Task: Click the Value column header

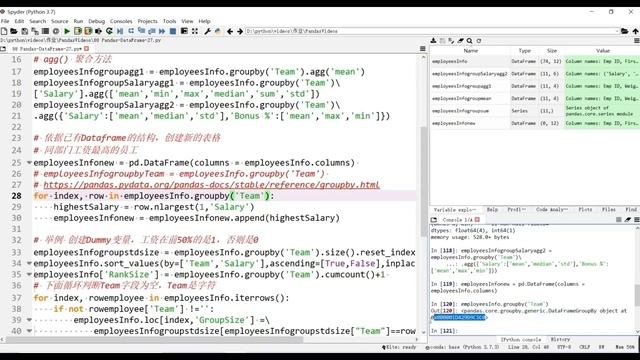Action: tap(602, 51)
